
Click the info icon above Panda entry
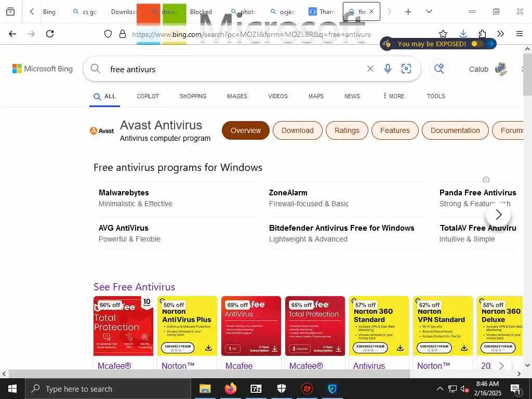[x=486, y=179]
